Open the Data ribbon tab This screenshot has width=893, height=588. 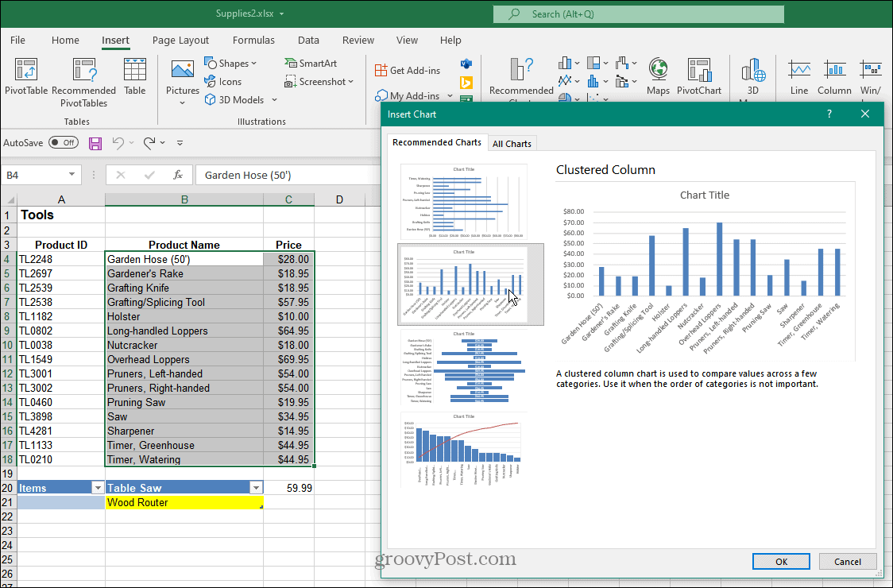point(308,40)
